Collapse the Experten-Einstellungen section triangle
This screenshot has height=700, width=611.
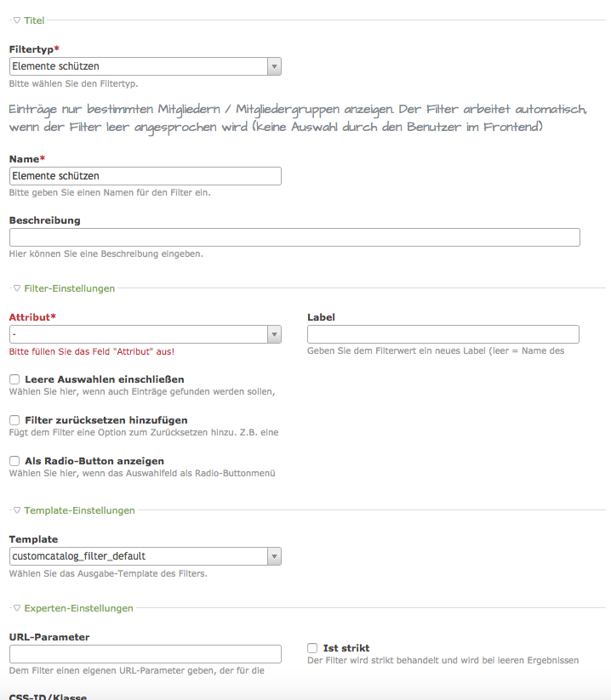click(17, 608)
